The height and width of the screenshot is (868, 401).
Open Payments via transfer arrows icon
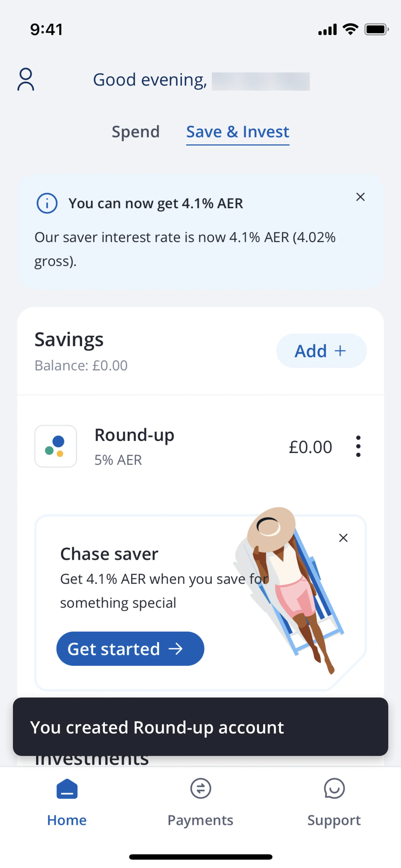click(200, 788)
